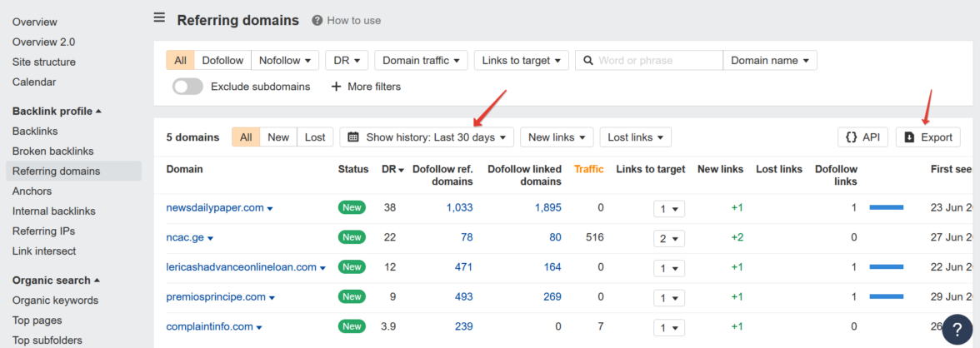The width and height of the screenshot is (980, 348).
Task: Open the Links to target filter dropdown
Action: coord(521,61)
